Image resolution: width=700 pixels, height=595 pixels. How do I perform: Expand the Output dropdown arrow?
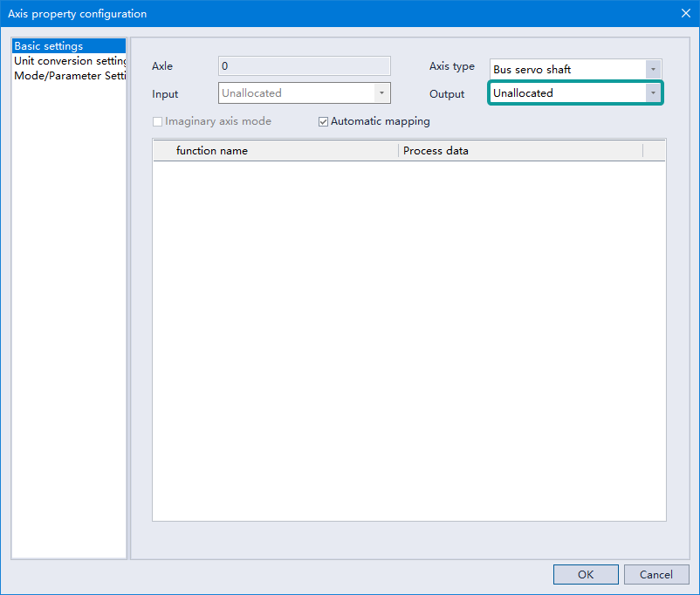pyautogui.click(x=652, y=93)
